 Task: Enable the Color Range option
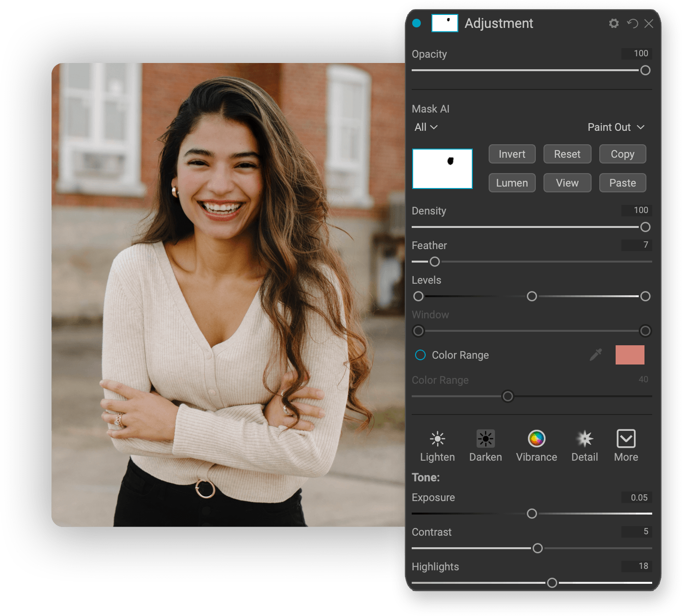click(x=420, y=355)
